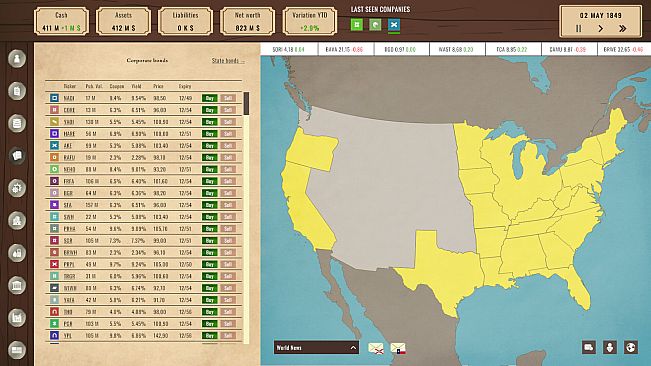The image size is (651, 366).
Task: Click the globe map view icon
Action: pos(630,347)
